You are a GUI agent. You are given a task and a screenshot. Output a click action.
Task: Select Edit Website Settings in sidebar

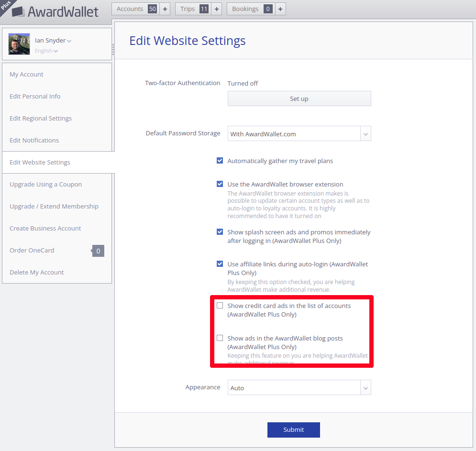40,163
